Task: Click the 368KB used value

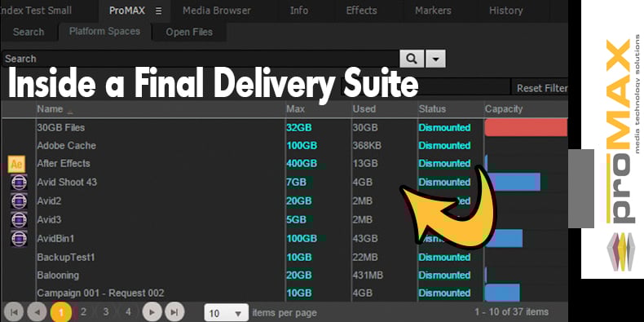Action: pos(368,146)
